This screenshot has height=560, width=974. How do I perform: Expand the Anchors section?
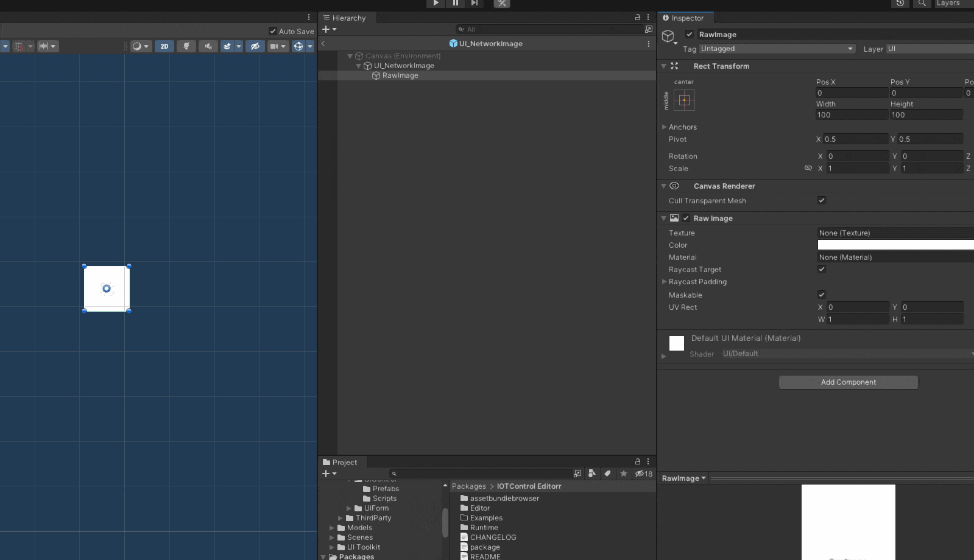tap(665, 127)
